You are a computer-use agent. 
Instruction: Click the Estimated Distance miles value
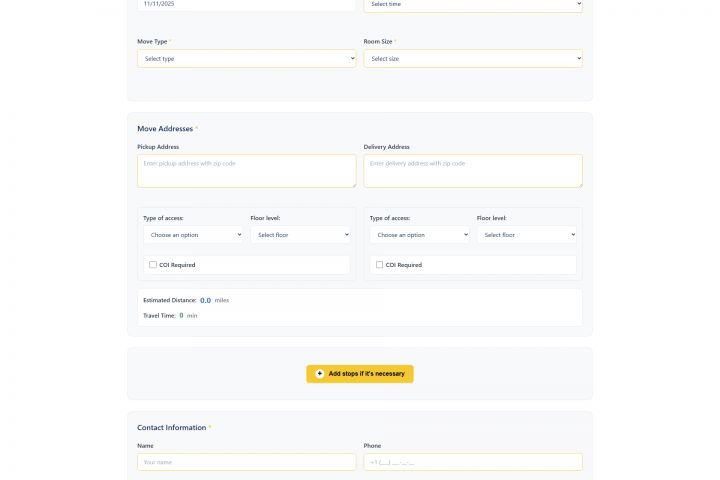(x=205, y=300)
